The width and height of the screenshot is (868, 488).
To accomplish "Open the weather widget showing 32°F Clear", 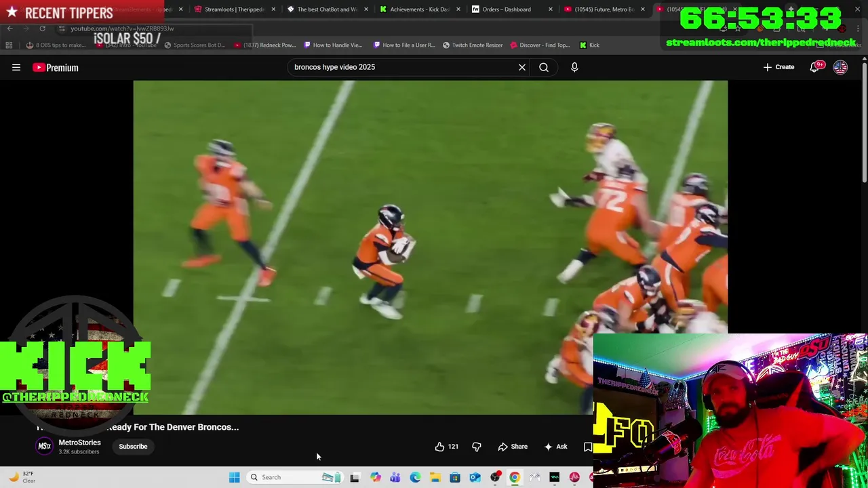I will pos(22,477).
